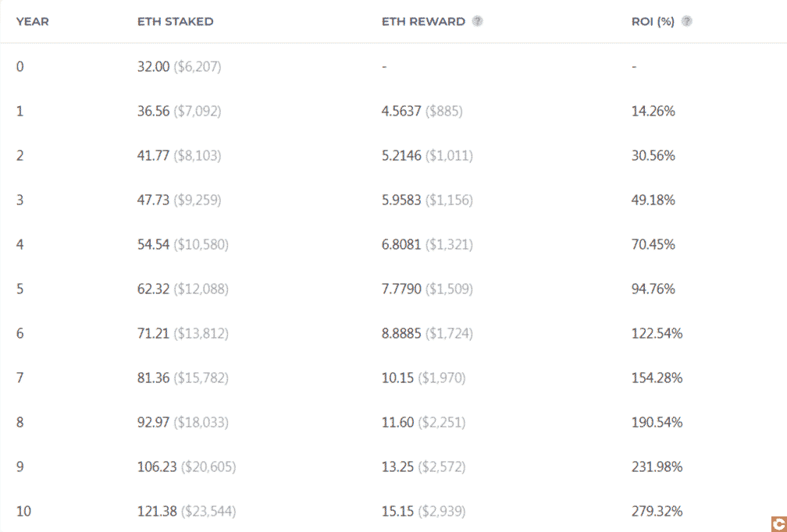Select the 5.2146 ($1,011) reward cell
787x532 pixels.
(x=427, y=155)
